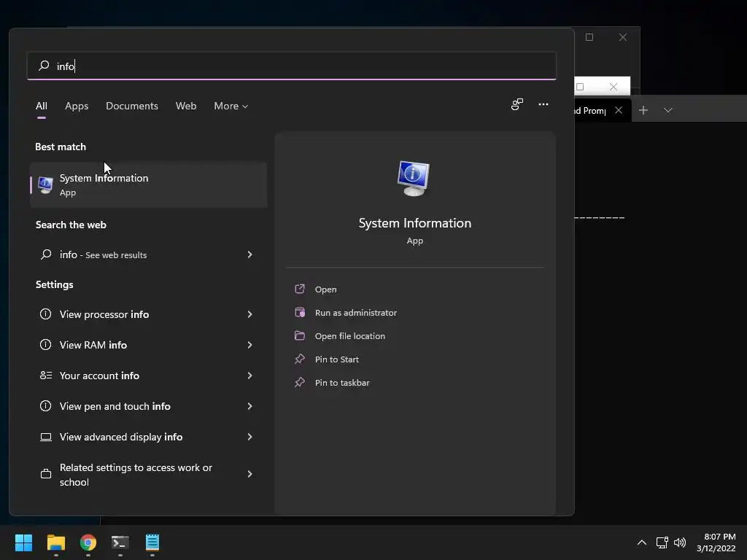Viewport: 747px width, 560px height.
Task: Click Pin to taskbar
Action: (342, 382)
